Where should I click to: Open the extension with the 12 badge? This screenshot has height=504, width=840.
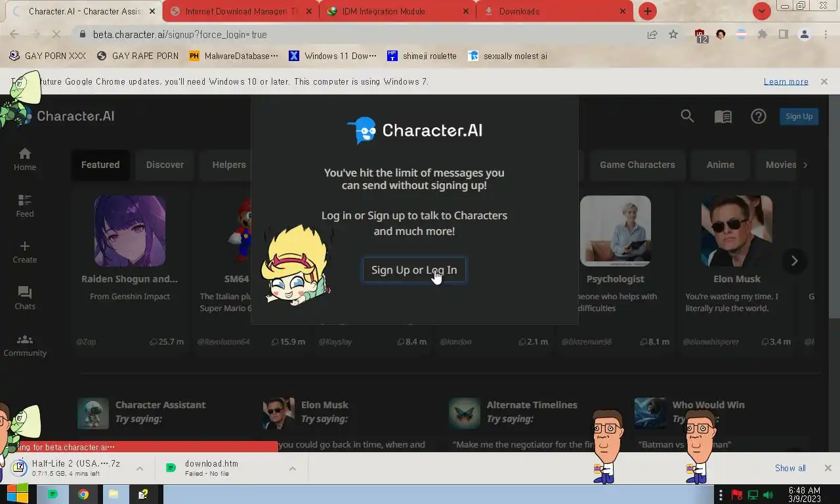(700, 35)
